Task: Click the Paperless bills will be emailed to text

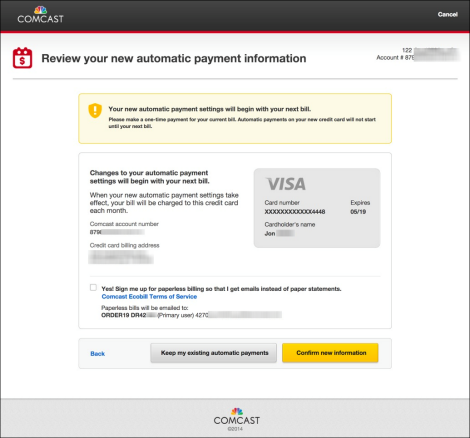Action: coord(144,308)
